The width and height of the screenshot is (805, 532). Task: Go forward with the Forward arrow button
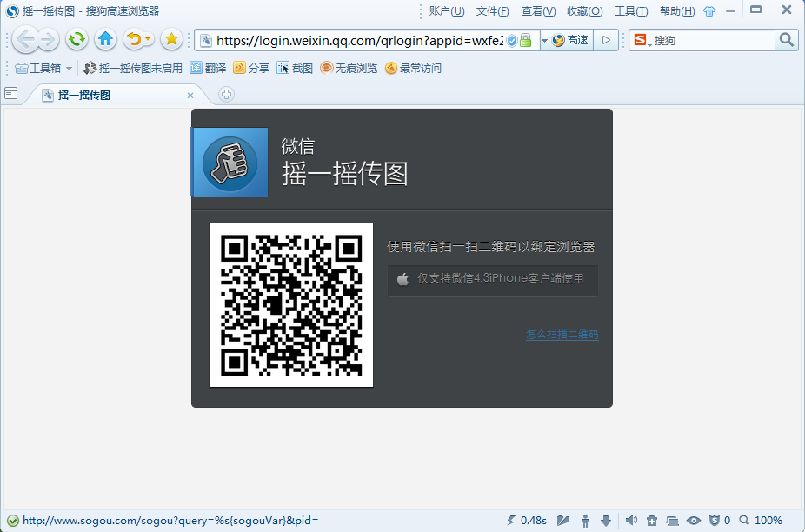(48, 39)
